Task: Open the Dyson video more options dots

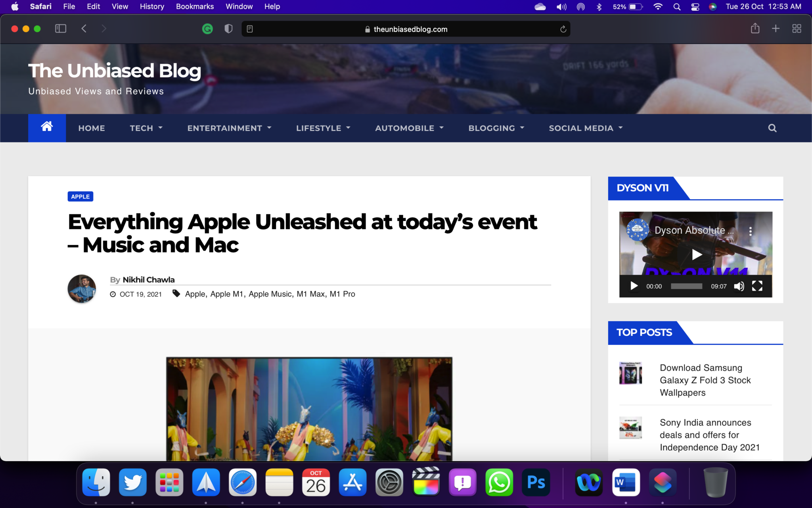Action: [x=750, y=231]
